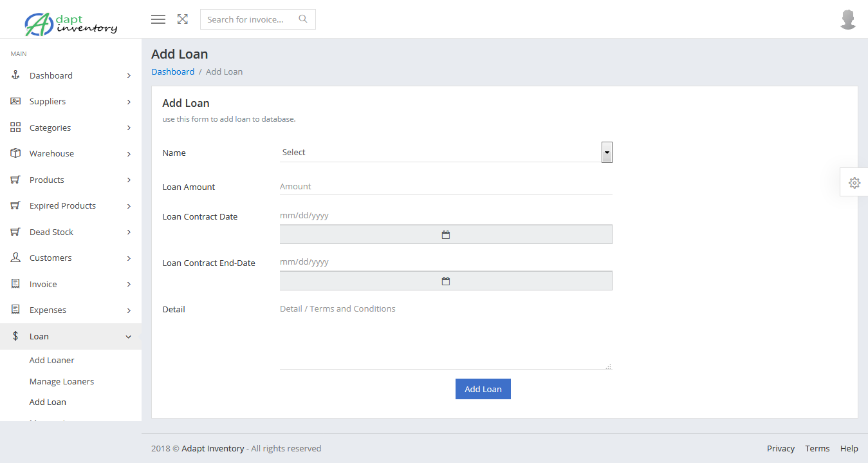Click the Categories grid icon

(x=15, y=127)
